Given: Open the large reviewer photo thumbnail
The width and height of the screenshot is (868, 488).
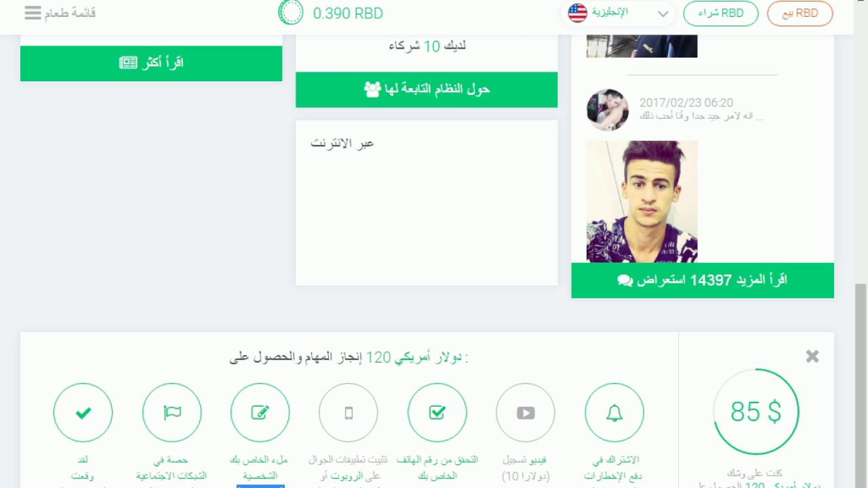Looking at the screenshot, I should [x=642, y=201].
